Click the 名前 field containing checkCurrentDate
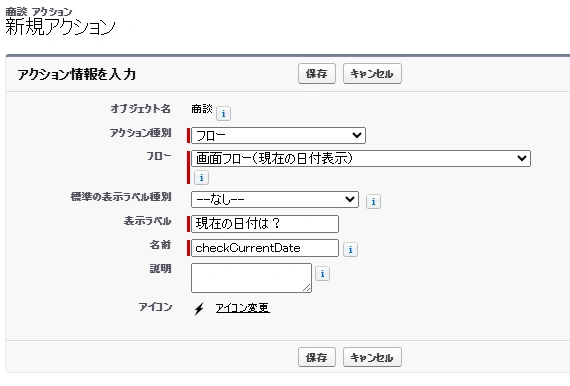 pyautogui.click(x=265, y=248)
